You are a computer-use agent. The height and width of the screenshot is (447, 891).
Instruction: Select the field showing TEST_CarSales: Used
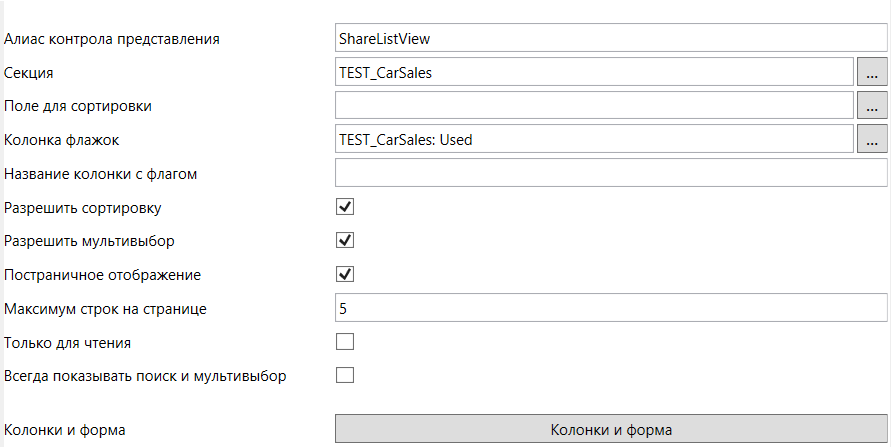click(594, 140)
